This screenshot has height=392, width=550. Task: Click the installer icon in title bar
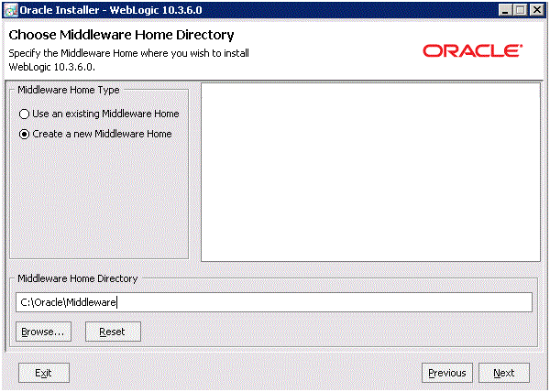[x=10, y=10]
